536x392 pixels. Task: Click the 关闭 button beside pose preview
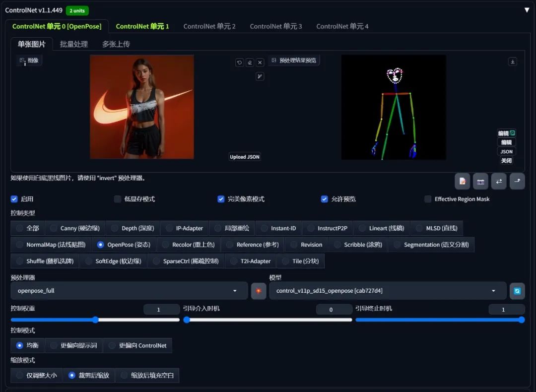click(x=506, y=160)
